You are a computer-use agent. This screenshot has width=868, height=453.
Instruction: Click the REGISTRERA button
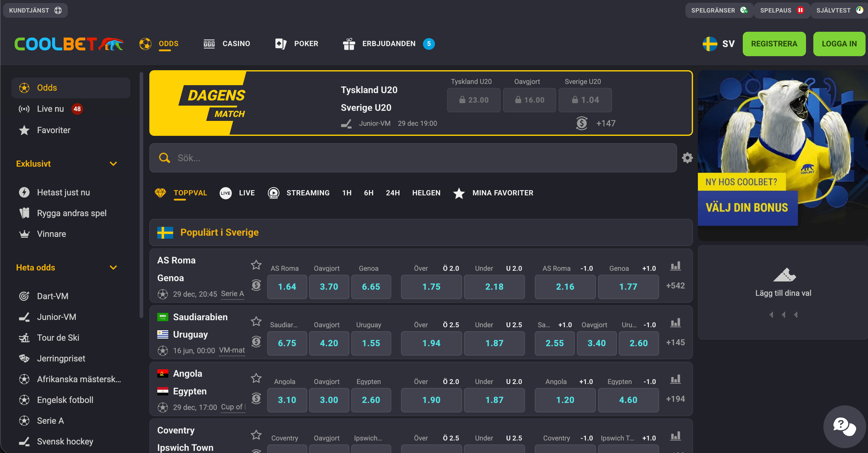click(774, 43)
